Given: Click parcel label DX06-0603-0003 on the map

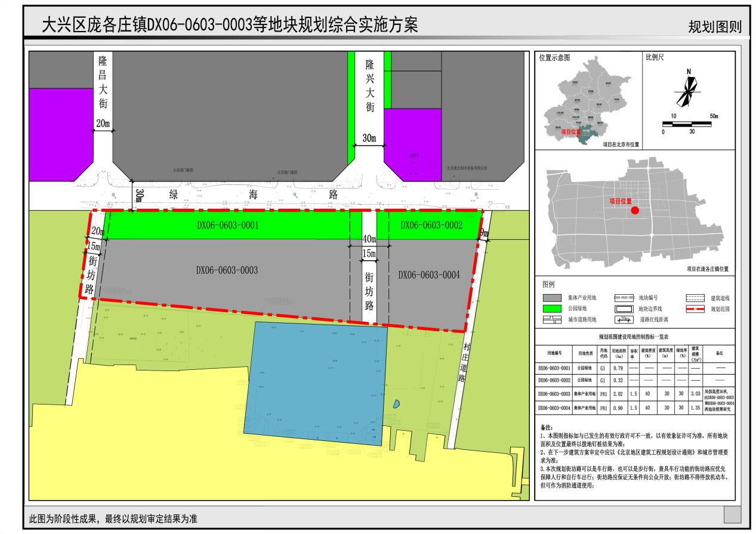Looking at the screenshot, I should point(227,270).
